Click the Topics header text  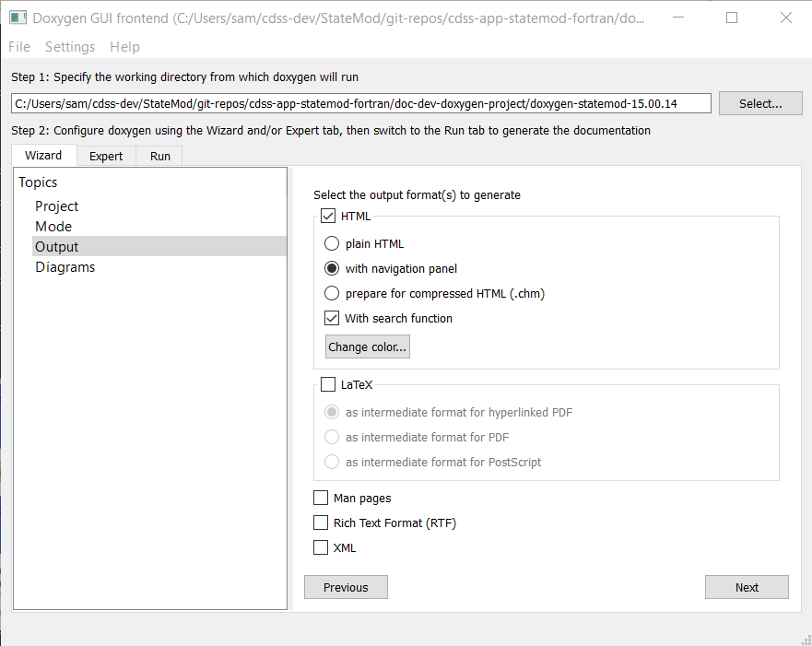pyautogui.click(x=38, y=182)
